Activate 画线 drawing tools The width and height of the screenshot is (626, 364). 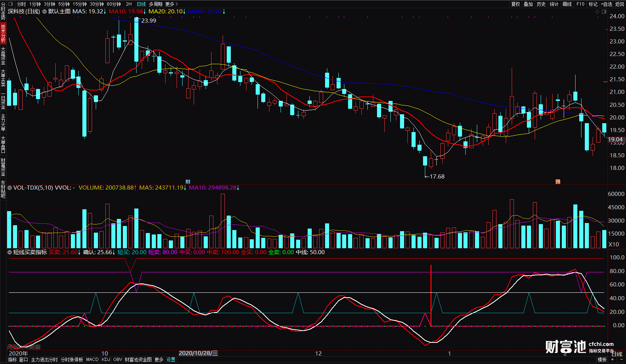click(567, 4)
